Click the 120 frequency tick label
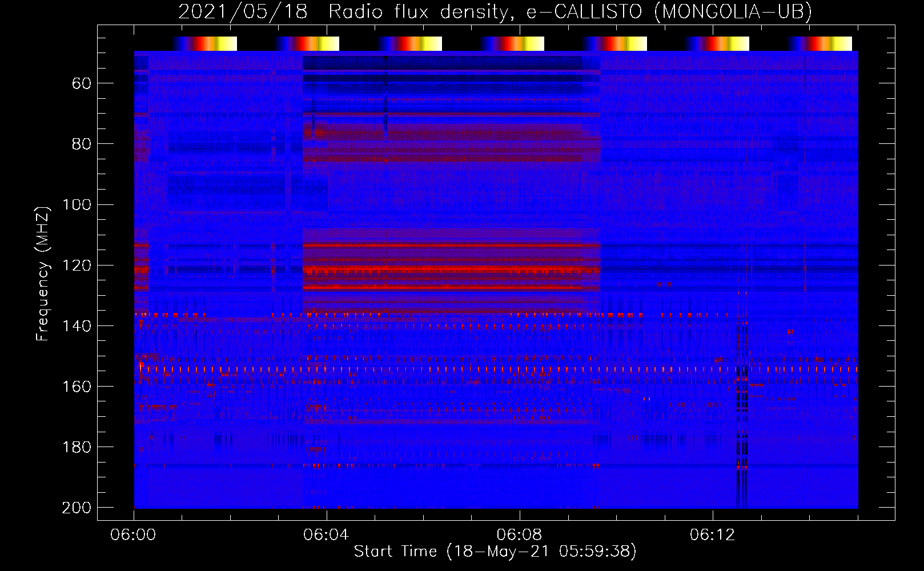924x571 pixels. pyautogui.click(x=77, y=266)
